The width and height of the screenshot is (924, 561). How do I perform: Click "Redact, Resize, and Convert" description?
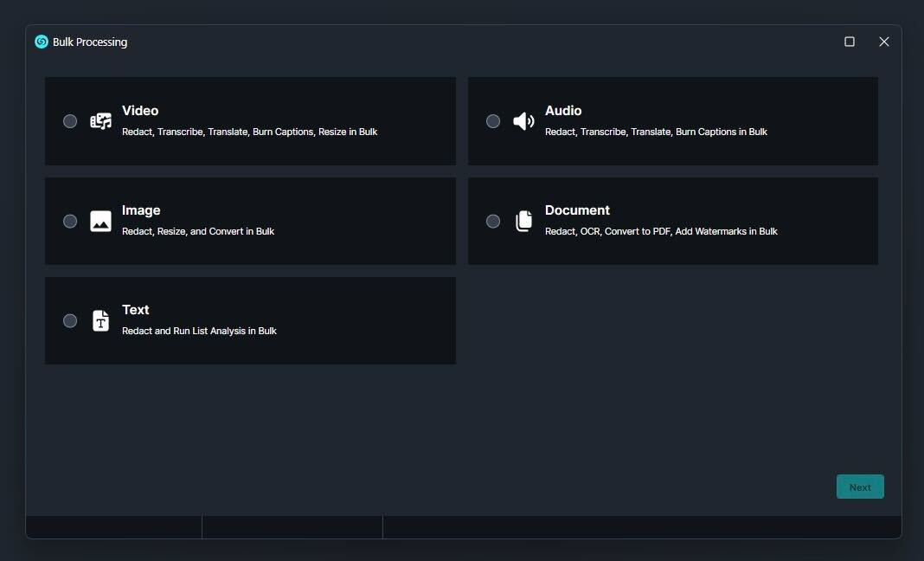198,231
